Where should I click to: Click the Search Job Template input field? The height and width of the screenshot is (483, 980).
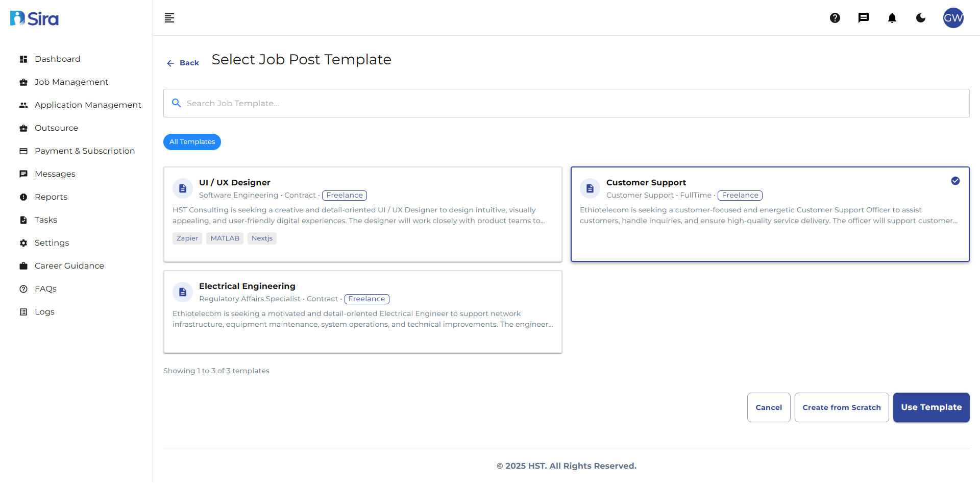(x=408, y=103)
